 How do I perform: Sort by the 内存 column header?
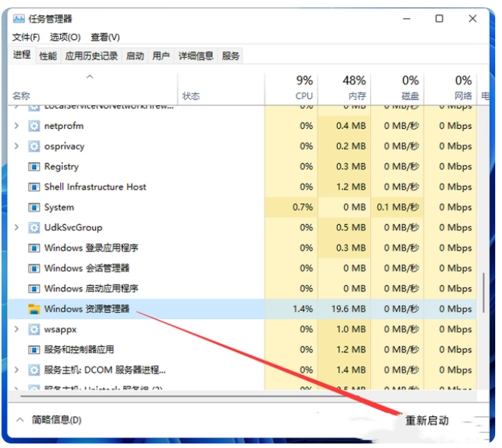[x=344, y=90]
